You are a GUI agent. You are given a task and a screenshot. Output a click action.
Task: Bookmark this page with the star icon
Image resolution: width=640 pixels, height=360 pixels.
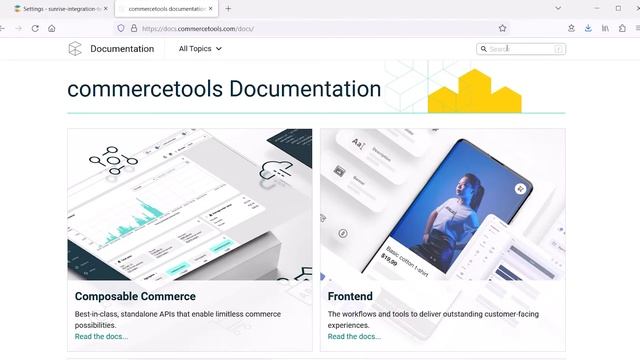click(x=502, y=28)
